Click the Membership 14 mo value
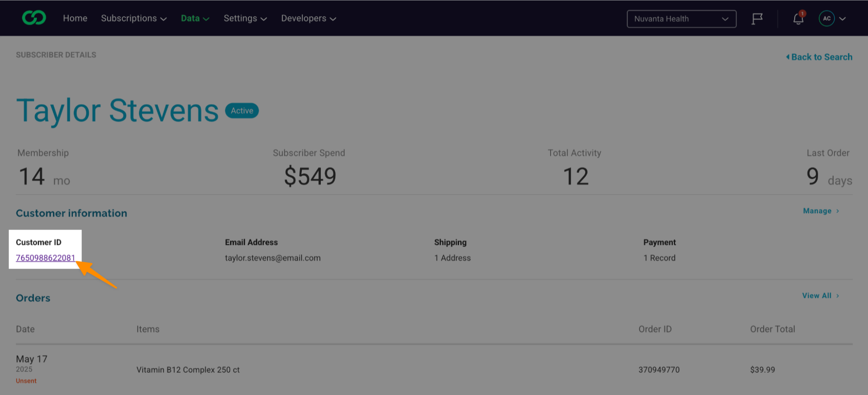The width and height of the screenshot is (868, 395). pos(44,177)
